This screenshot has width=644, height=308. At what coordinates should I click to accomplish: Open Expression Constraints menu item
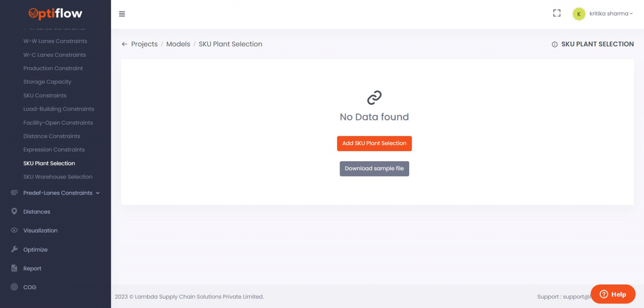54,149
